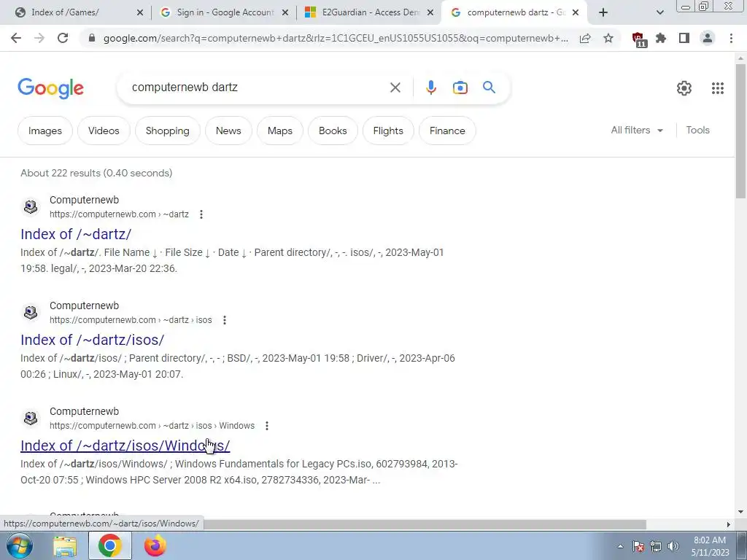Reload the current page
Screen dimensions: 747x560
63,38
